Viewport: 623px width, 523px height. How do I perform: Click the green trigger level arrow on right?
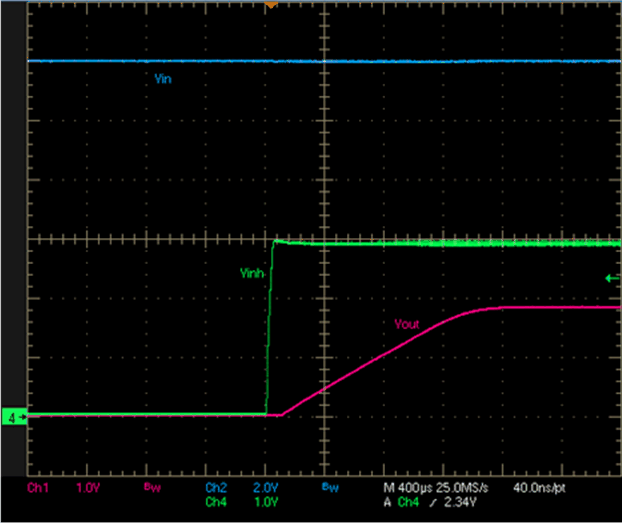tap(612, 279)
